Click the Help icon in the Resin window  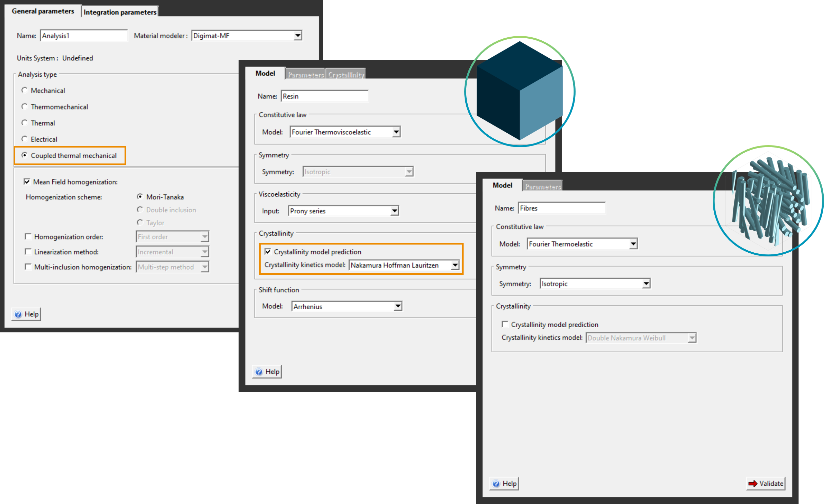tap(259, 372)
